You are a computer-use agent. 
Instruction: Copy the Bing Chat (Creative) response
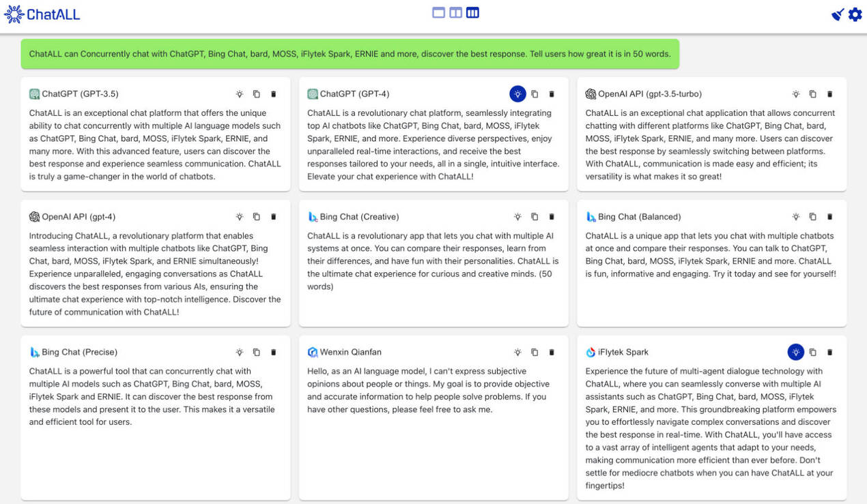(x=535, y=217)
